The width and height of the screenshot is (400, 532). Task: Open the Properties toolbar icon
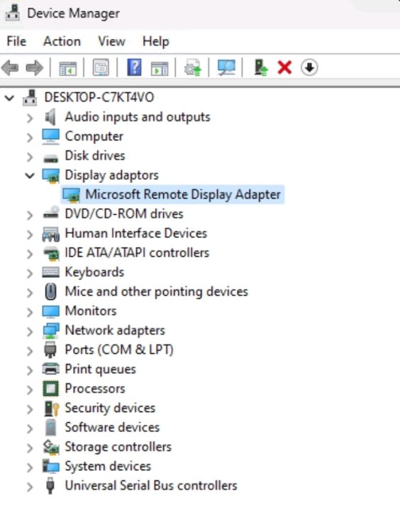[101, 67]
